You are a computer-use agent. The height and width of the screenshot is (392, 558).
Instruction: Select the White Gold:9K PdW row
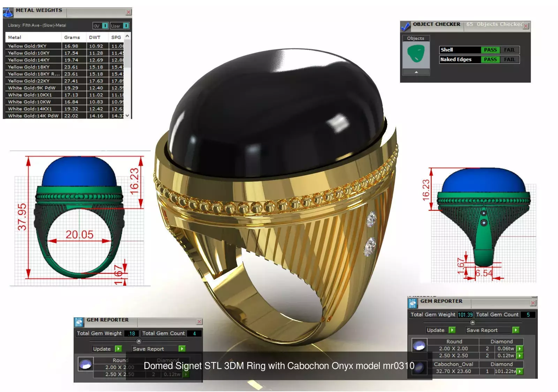click(x=65, y=88)
